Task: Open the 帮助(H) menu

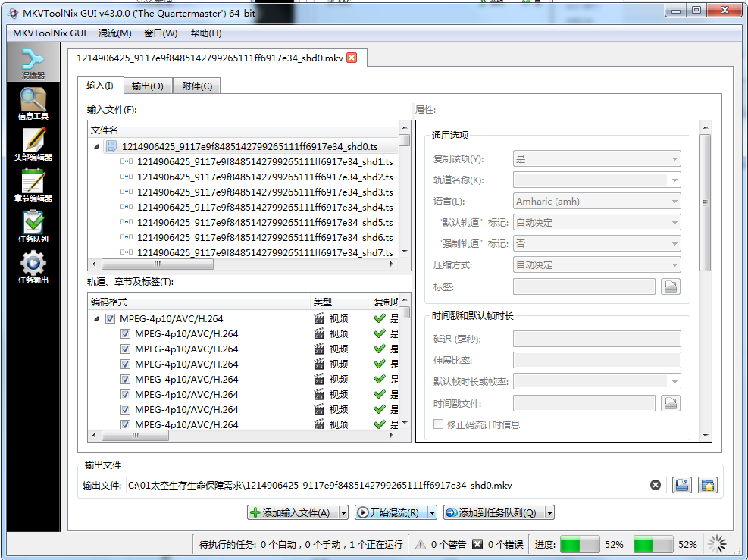Action: tap(205, 33)
